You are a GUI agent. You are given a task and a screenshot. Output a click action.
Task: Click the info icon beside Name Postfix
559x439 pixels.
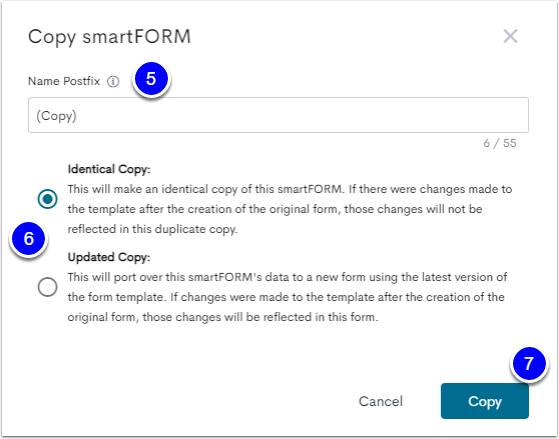(x=113, y=82)
